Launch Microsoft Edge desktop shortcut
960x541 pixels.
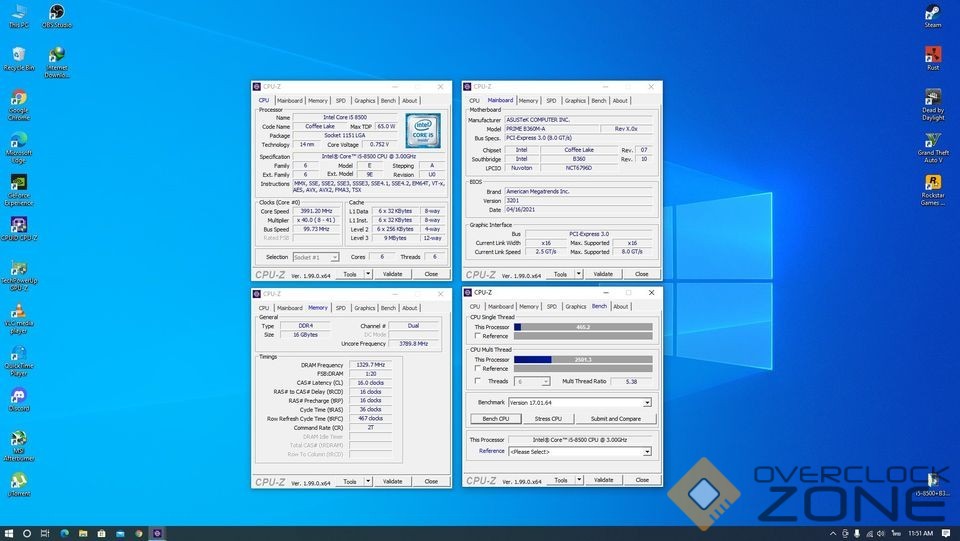(19, 147)
